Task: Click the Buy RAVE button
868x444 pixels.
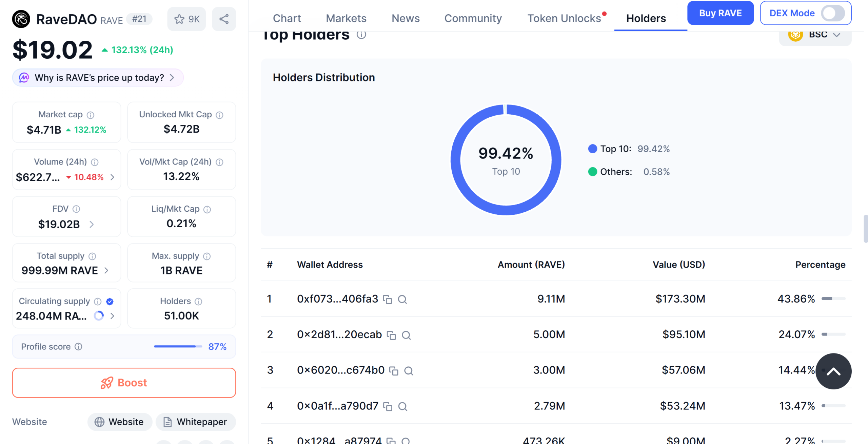Action: pos(720,13)
